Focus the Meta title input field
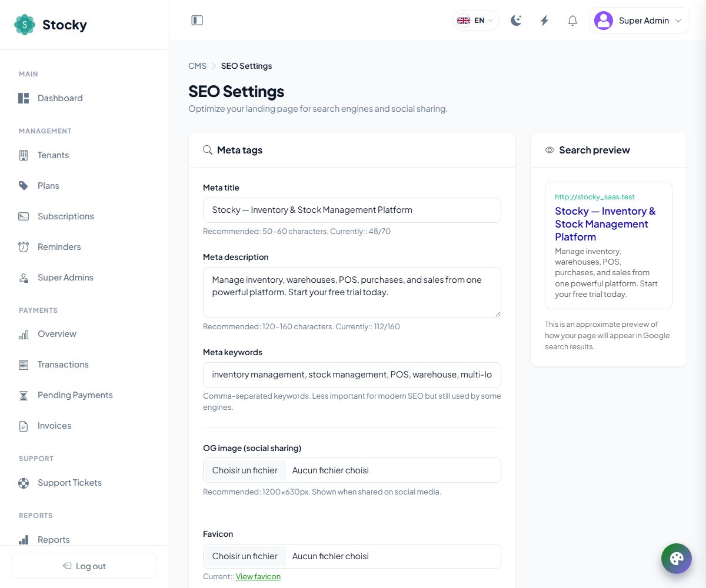 click(x=352, y=210)
